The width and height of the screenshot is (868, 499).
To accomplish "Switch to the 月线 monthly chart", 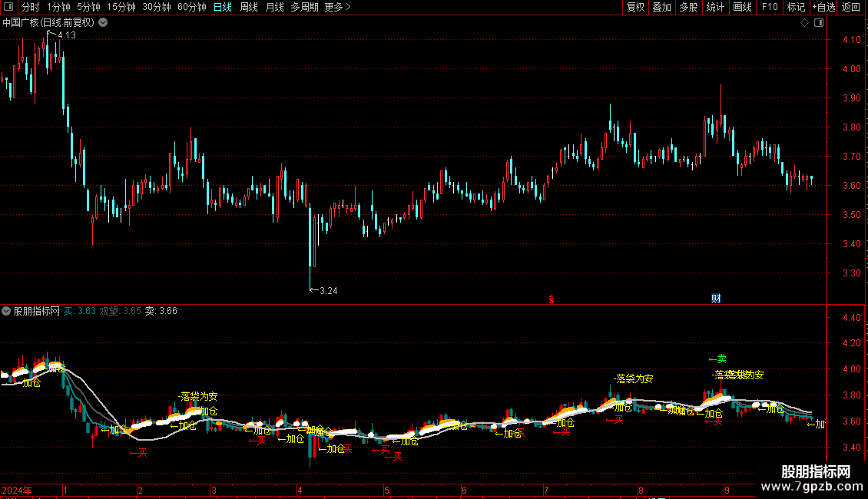I will coord(274,7).
